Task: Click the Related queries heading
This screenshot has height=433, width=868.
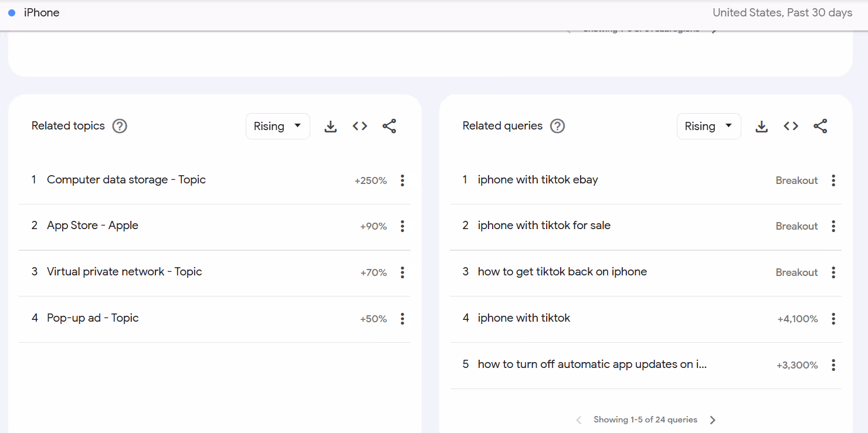Action: tap(503, 126)
